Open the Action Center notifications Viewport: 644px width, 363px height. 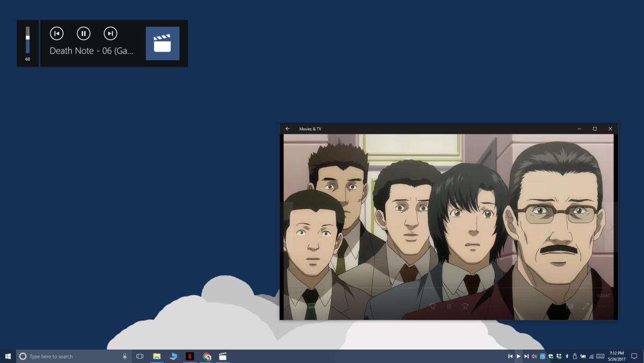tap(634, 356)
